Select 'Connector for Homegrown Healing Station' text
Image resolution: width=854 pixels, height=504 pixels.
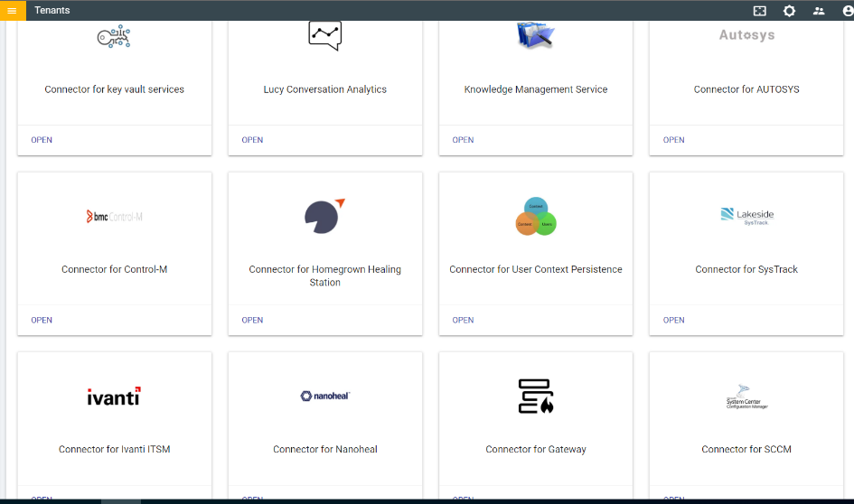(325, 276)
